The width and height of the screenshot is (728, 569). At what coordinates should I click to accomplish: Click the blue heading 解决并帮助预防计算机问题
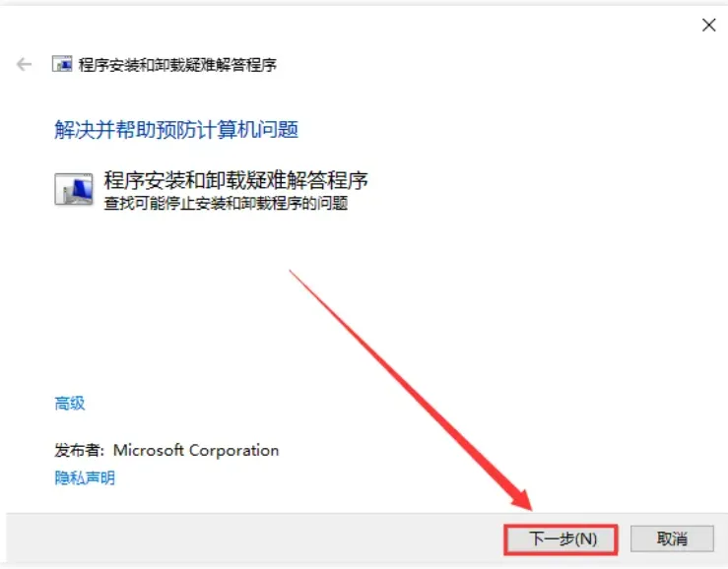pos(176,130)
